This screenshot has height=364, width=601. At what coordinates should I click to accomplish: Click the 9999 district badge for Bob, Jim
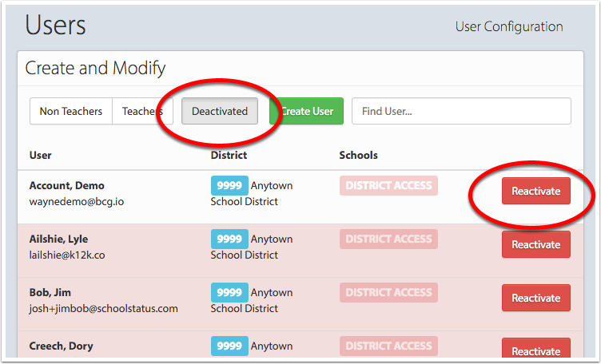pos(229,292)
